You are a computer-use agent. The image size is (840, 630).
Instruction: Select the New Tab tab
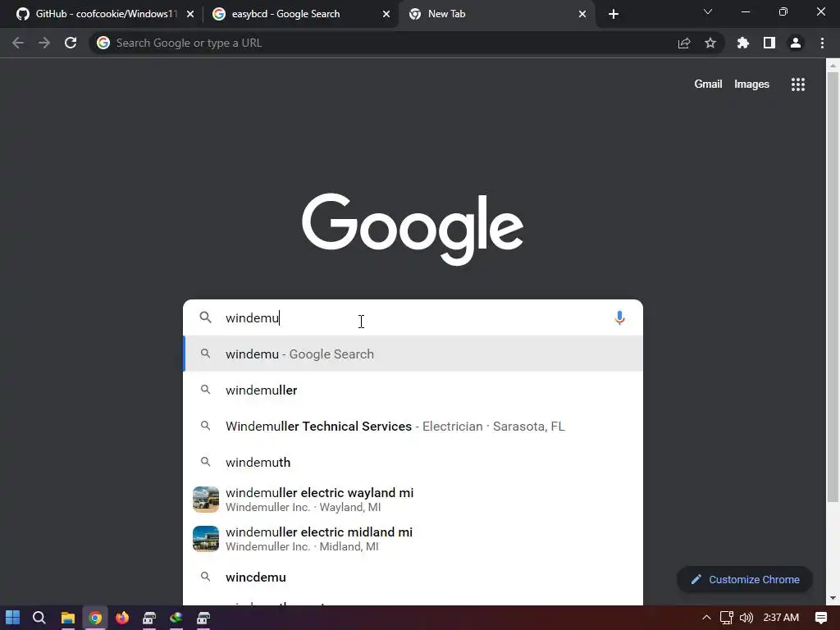[x=496, y=14]
